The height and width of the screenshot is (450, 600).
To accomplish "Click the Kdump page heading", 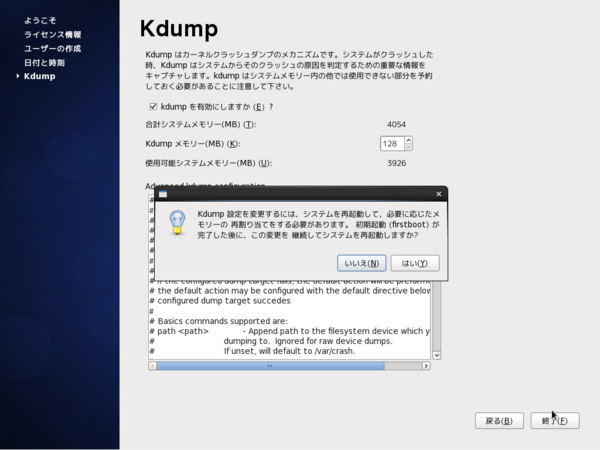I will tap(179, 29).
